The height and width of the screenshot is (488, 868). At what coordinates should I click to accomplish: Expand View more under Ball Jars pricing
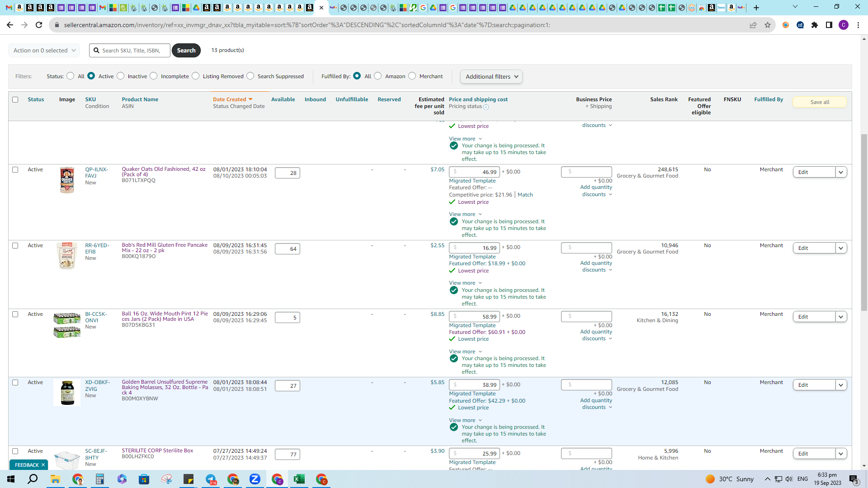point(466,352)
